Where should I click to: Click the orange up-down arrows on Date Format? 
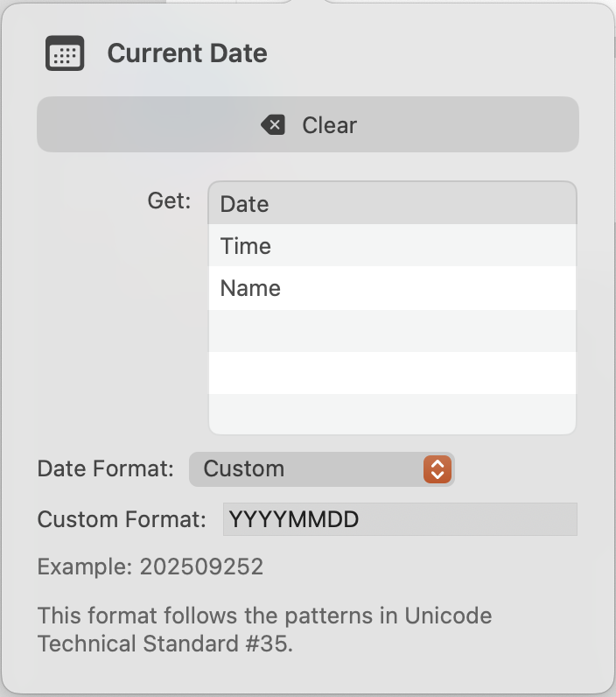[437, 469]
